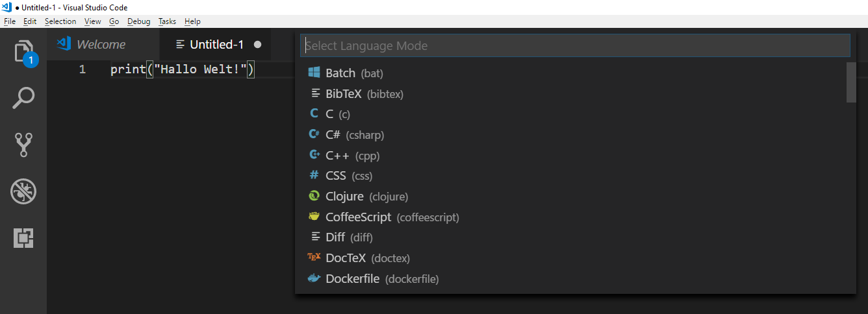The width and height of the screenshot is (868, 314).
Task: Click the Dockerfile whale icon
Action: 314,278
